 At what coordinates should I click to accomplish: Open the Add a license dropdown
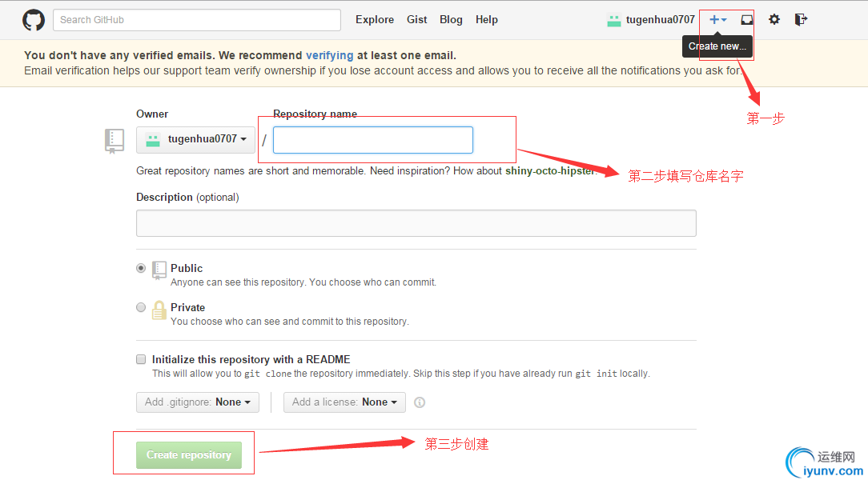pyautogui.click(x=344, y=402)
